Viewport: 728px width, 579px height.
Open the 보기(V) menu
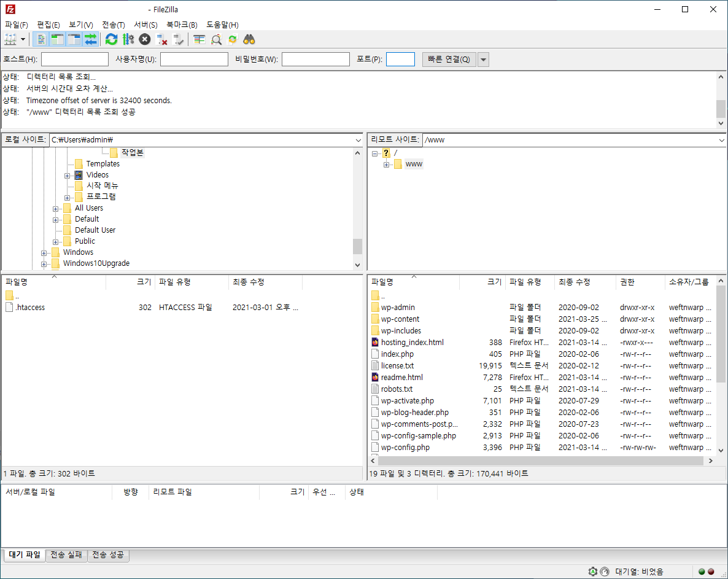tap(81, 25)
